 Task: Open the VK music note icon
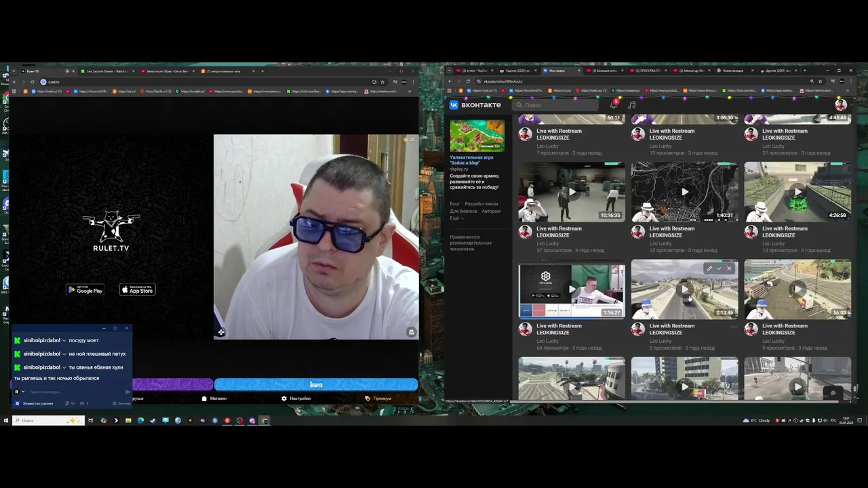(631, 105)
